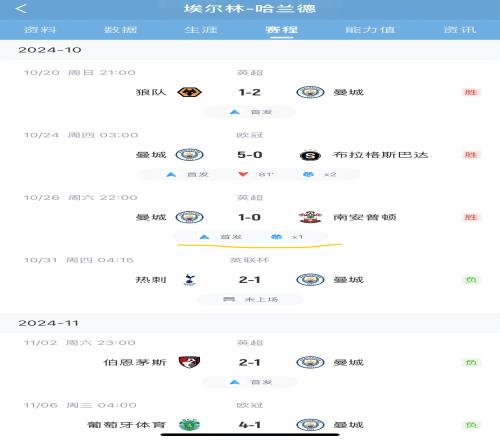The image size is (500, 440).
Task: Open the 生涯 career tab
Action: tap(201, 30)
